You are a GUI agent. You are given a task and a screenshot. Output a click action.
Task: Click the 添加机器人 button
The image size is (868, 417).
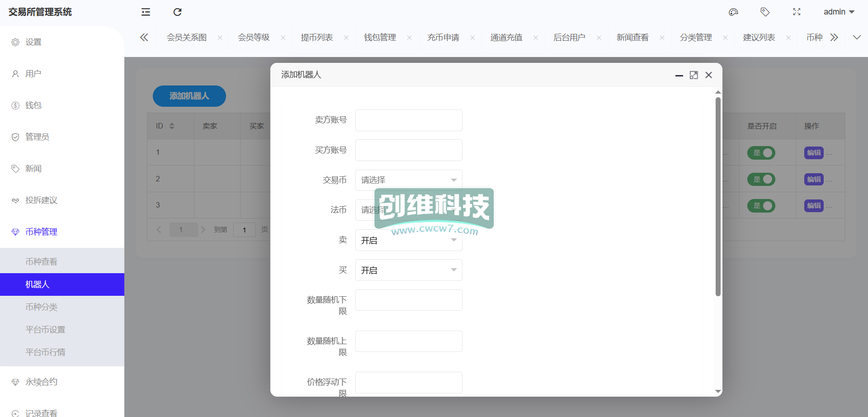[x=189, y=96]
